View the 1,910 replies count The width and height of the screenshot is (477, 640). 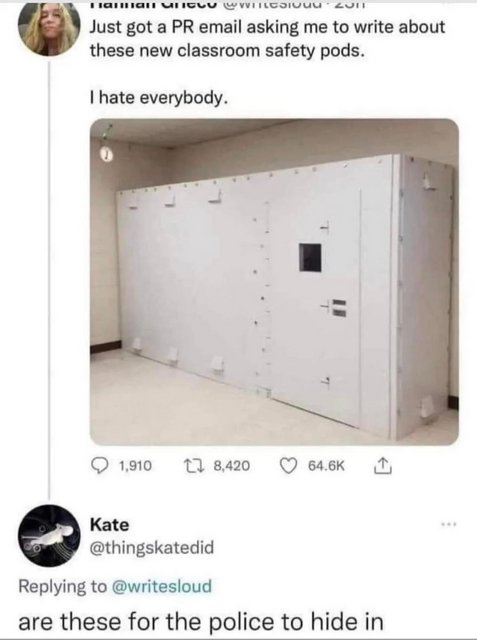[x=135, y=466]
